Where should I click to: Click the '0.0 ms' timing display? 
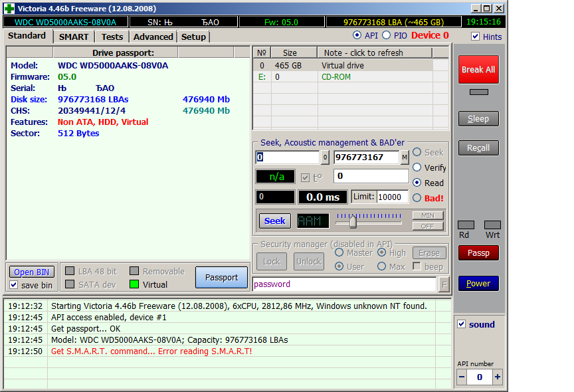pyautogui.click(x=323, y=197)
